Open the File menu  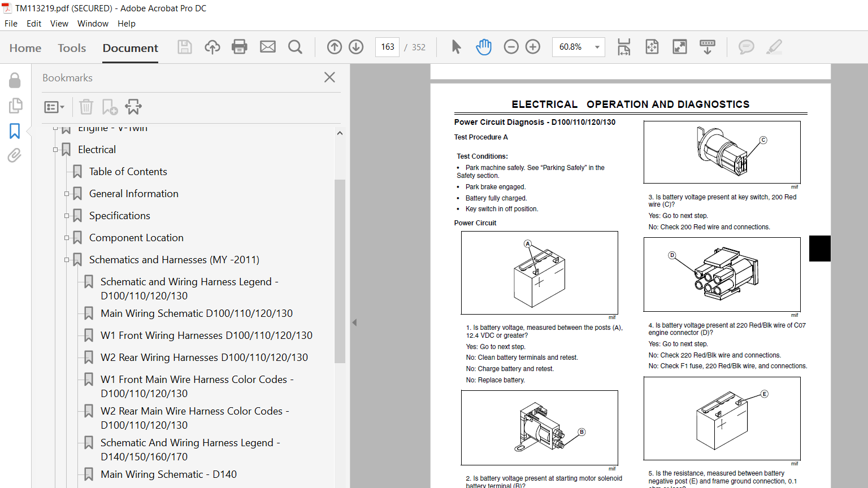11,24
